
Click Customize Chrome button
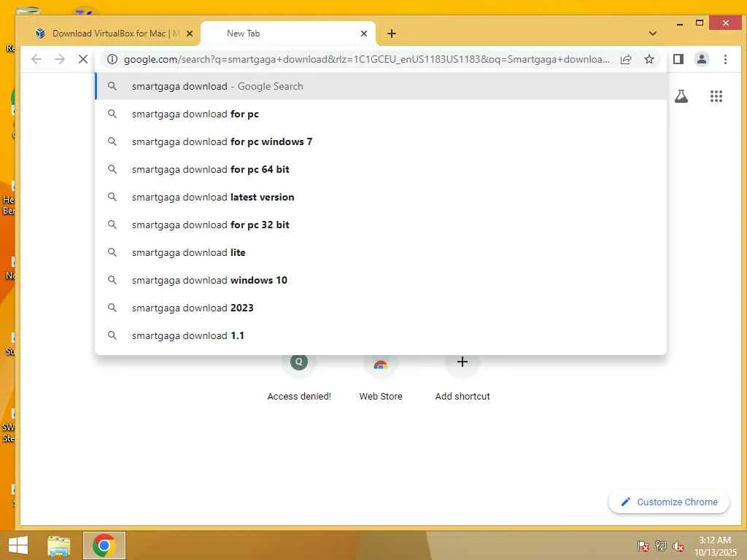click(x=669, y=502)
